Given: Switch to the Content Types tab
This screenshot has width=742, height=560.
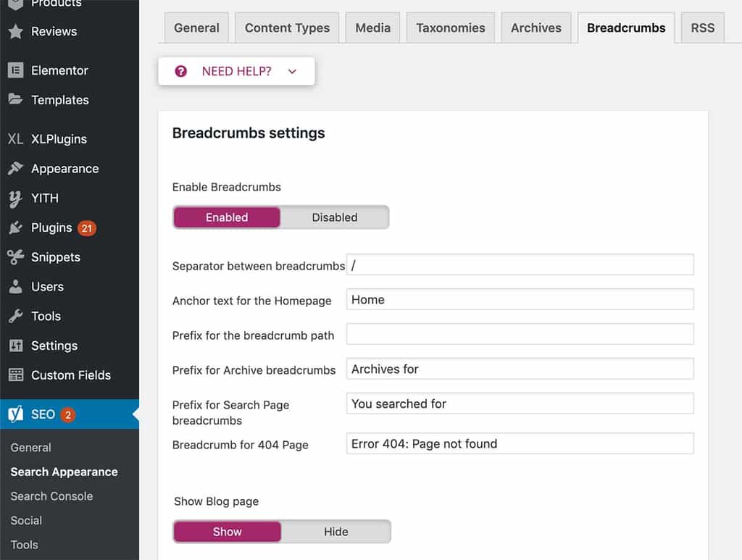Looking at the screenshot, I should pos(287,28).
